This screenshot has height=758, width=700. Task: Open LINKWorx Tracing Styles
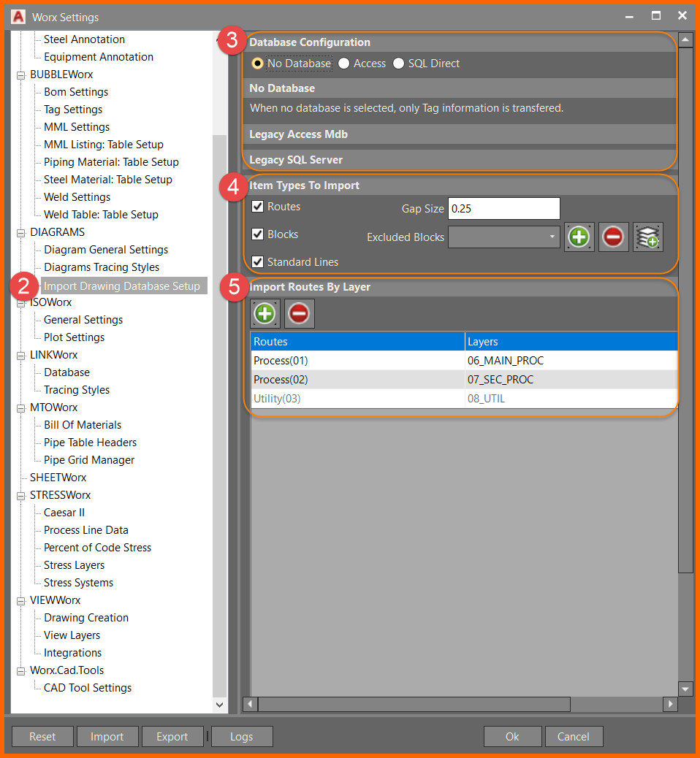click(77, 390)
